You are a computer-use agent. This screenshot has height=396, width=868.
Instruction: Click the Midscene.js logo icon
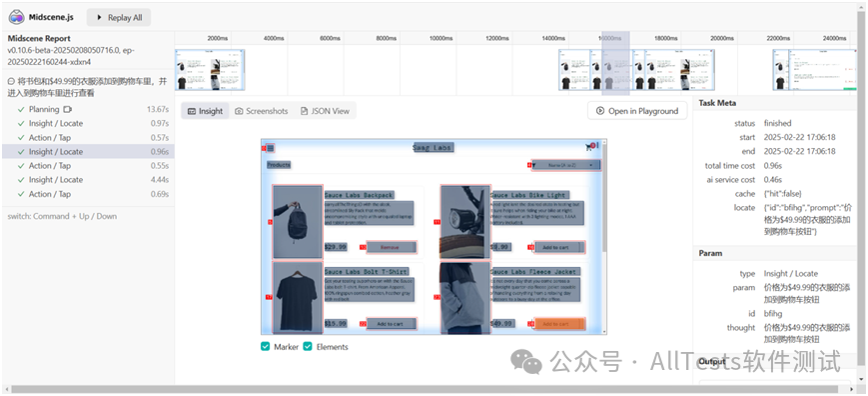17,17
